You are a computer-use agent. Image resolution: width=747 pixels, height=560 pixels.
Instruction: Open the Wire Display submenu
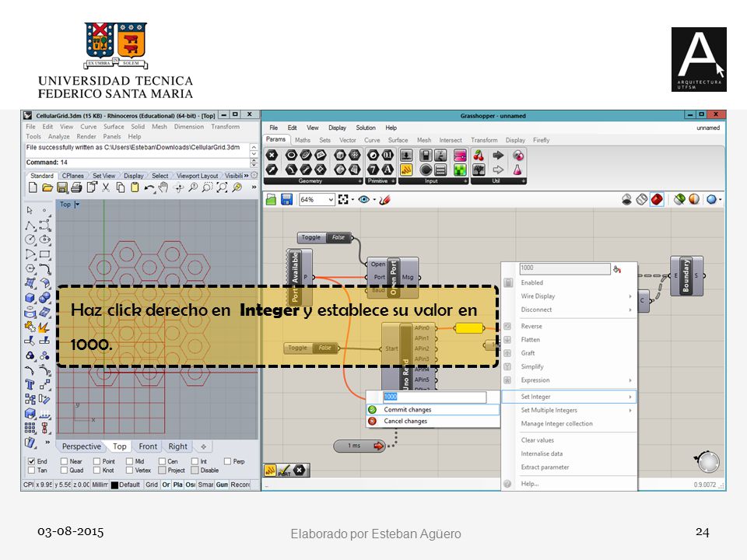pos(570,296)
